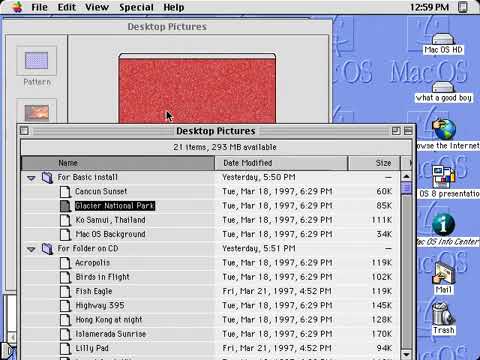This screenshot has height=360, width=480.
Task: Select the Picture icon below Pattern
Action: (37, 113)
